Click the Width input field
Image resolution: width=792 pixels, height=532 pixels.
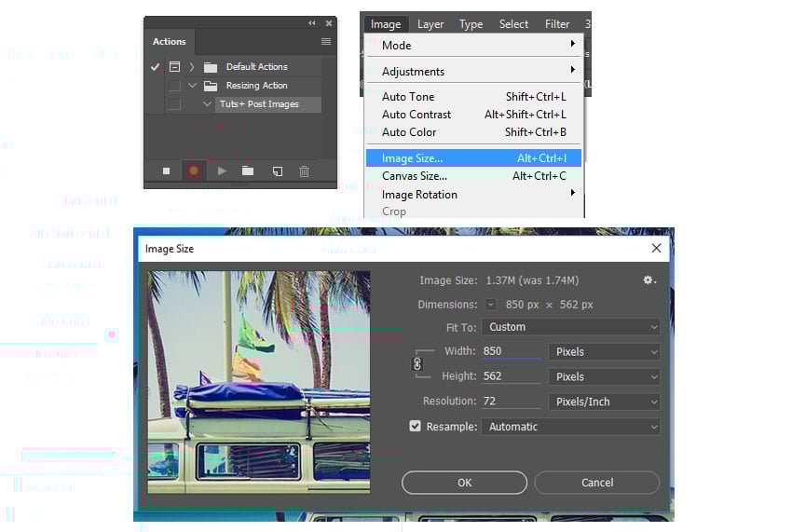[511, 351]
